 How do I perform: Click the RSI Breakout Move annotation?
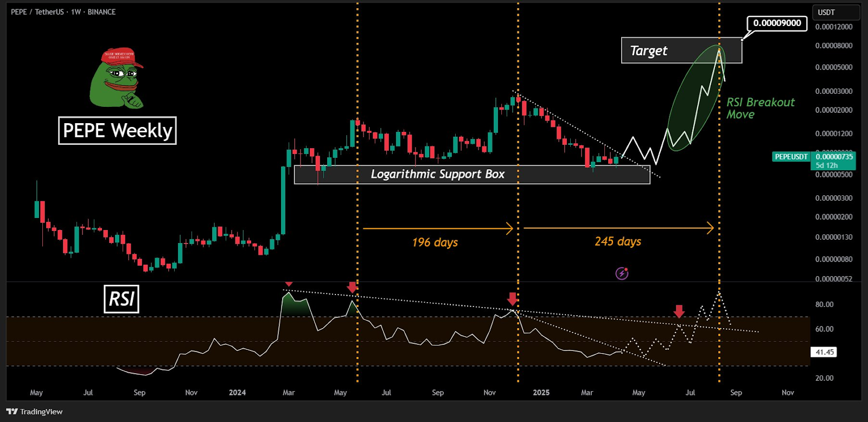759,108
